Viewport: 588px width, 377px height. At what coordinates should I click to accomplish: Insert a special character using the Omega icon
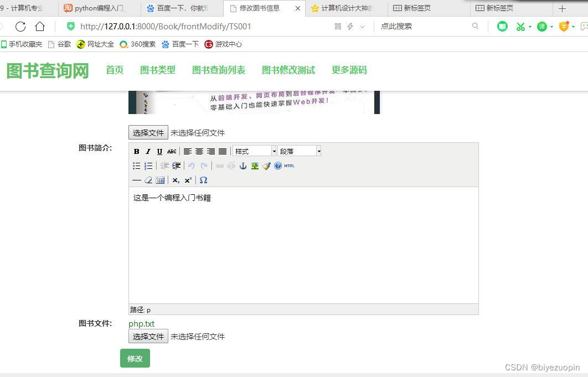[x=203, y=180]
